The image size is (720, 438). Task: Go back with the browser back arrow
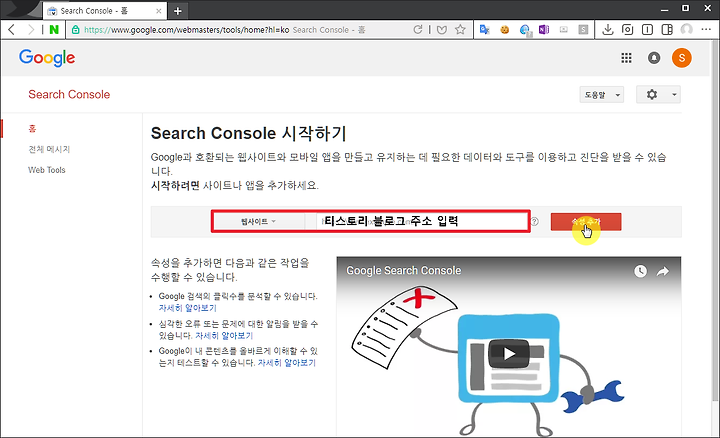[x=12, y=30]
